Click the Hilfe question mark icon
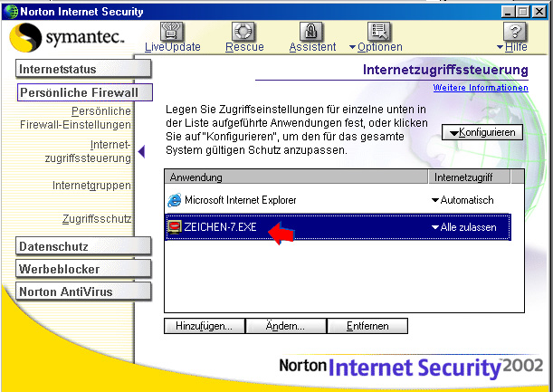553x392 pixels. [x=515, y=31]
